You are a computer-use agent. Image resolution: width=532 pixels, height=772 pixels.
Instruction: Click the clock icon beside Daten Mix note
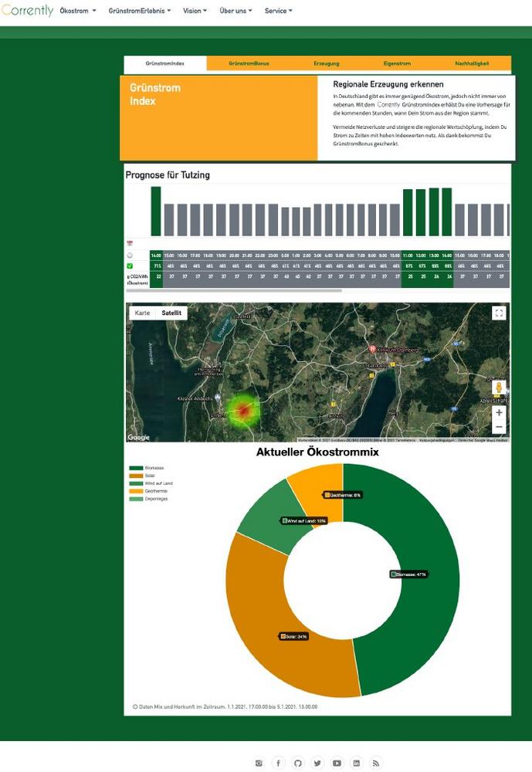(x=135, y=706)
